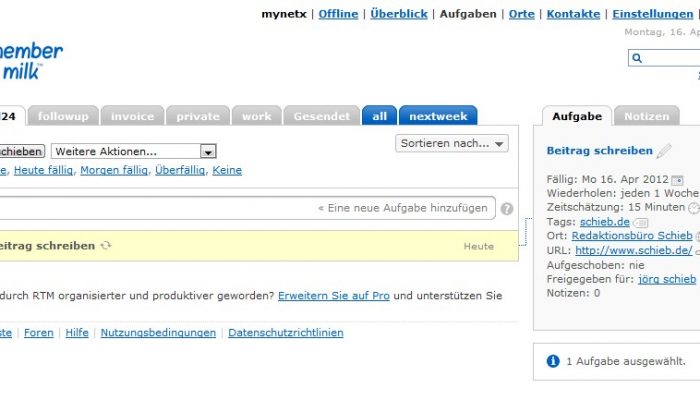Open Datenschutzrichtlinien link
The width and height of the screenshot is (700, 400).
pyautogui.click(x=286, y=333)
